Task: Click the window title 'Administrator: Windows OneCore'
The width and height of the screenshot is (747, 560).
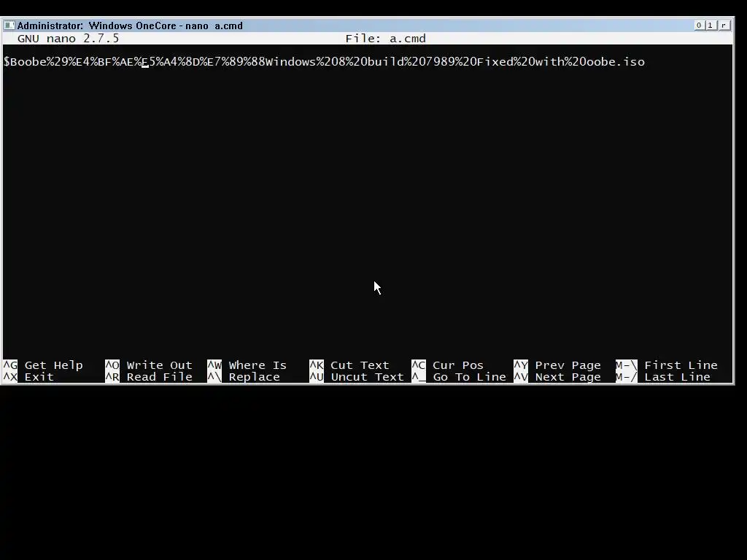Action: [x=97, y=26]
